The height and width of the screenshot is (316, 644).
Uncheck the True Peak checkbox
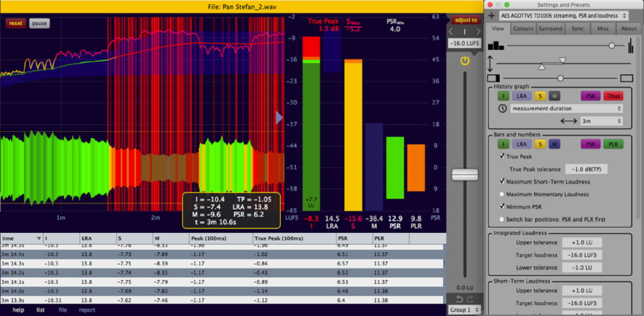pos(502,156)
